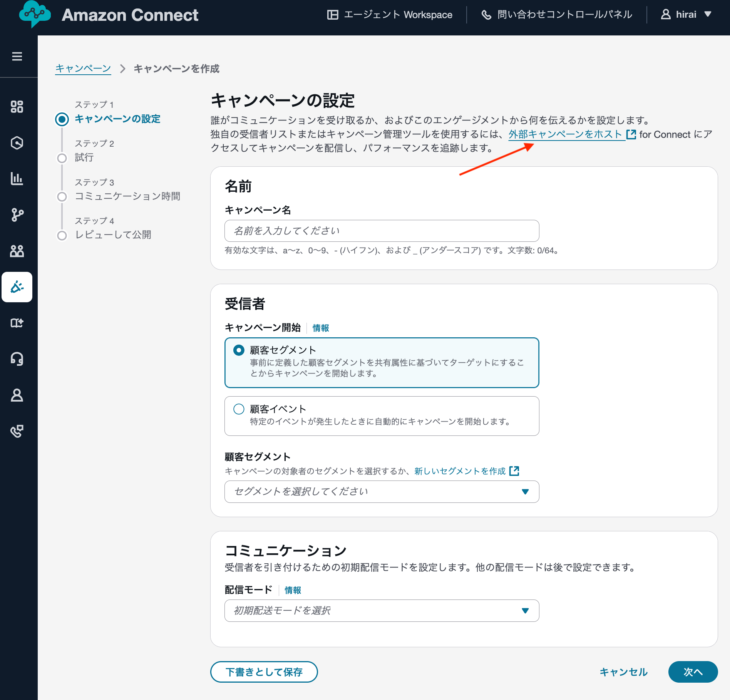Image resolution: width=730 pixels, height=700 pixels.
Task: Select the 顧客セグメント radio option
Action: tap(239, 350)
